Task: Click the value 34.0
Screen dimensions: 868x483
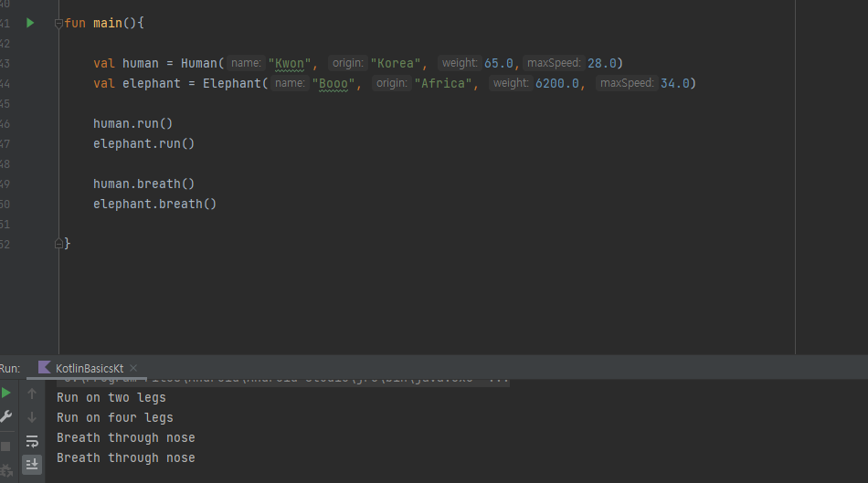Action: (x=675, y=83)
